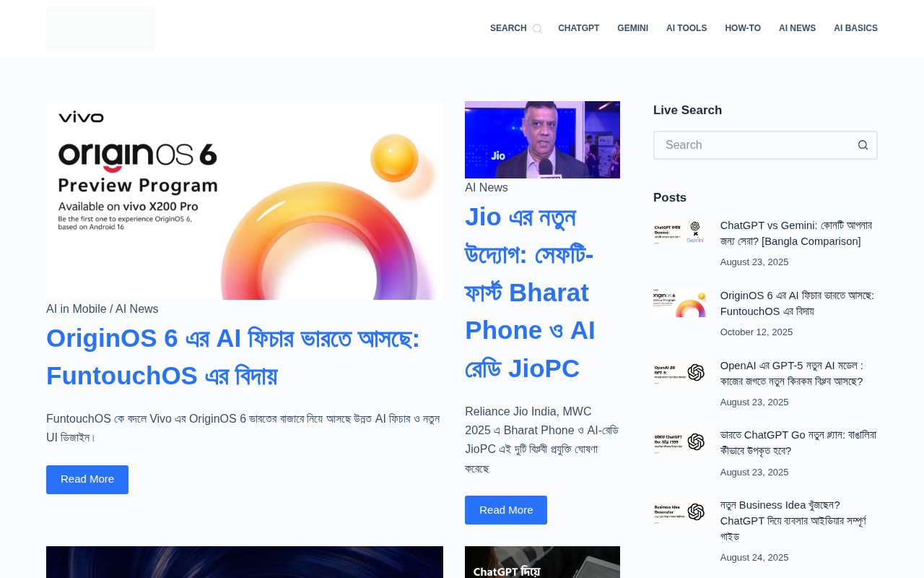Open the CHATGPT menu item
The width and height of the screenshot is (924, 578).
coord(578,29)
